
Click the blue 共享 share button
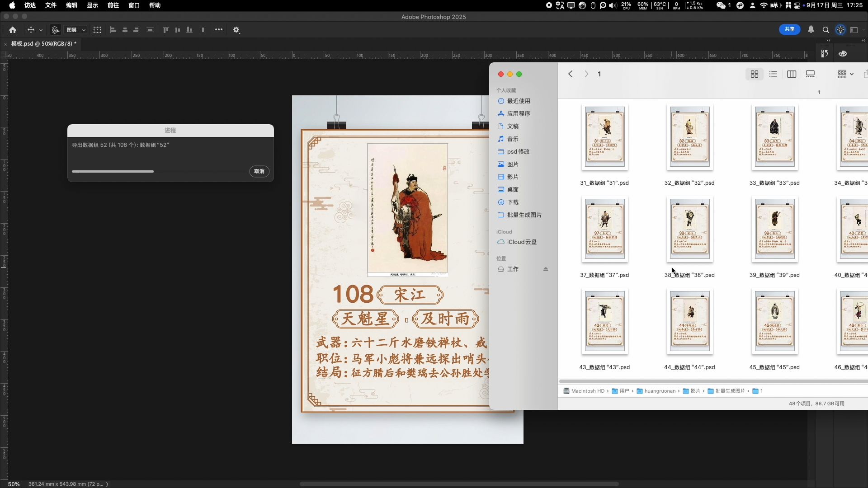(789, 29)
